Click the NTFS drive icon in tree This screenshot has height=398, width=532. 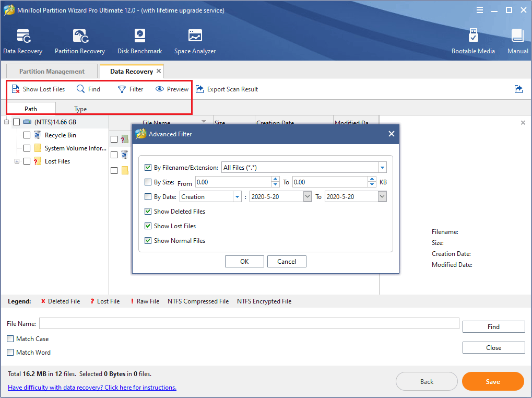(x=28, y=122)
